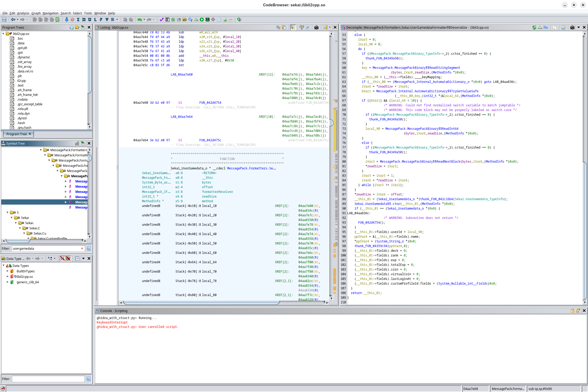Follow FUN_042d475c reference in the listing
Screen dimensions: 588x392
click(210, 140)
